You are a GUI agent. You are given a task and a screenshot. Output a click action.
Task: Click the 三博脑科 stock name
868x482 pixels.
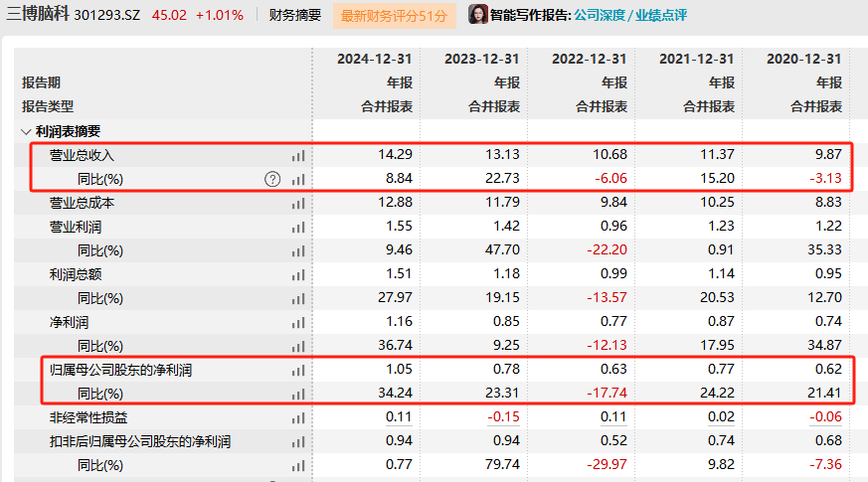click(x=38, y=15)
